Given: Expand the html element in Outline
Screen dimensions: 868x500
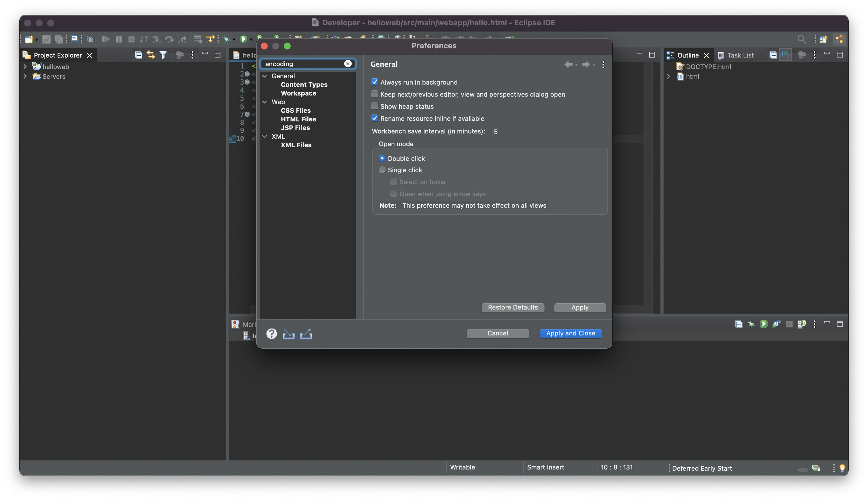Looking at the screenshot, I should click(669, 77).
